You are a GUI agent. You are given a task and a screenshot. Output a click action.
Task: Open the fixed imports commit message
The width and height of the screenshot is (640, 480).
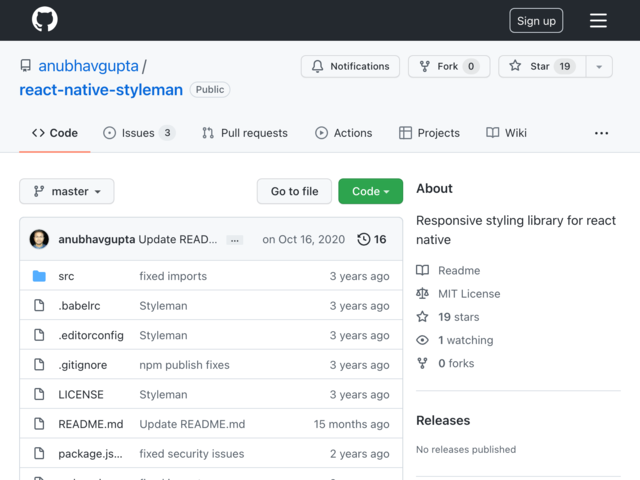pos(173,276)
